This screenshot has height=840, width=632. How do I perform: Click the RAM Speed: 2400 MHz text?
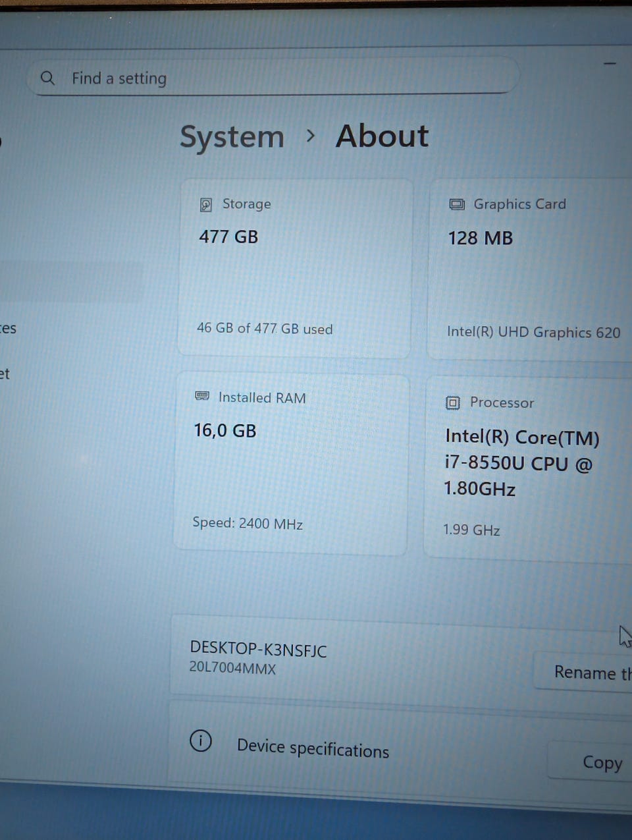[x=248, y=524]
